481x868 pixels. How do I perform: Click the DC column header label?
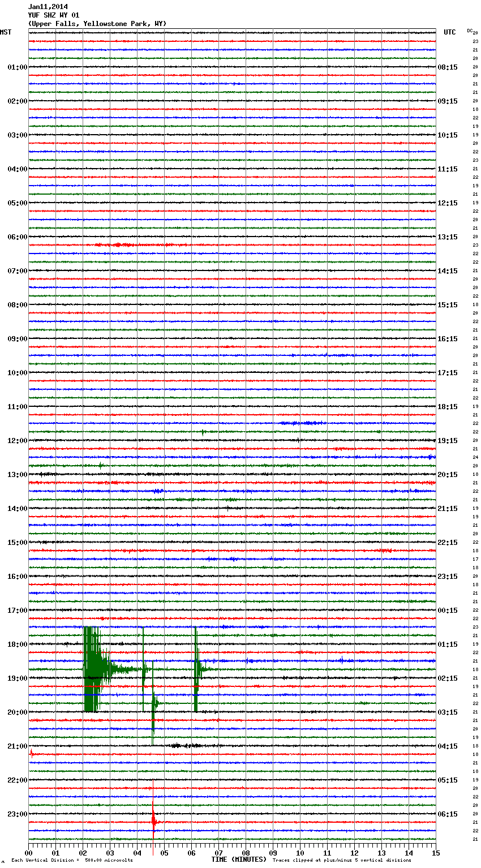click(470, 31)
